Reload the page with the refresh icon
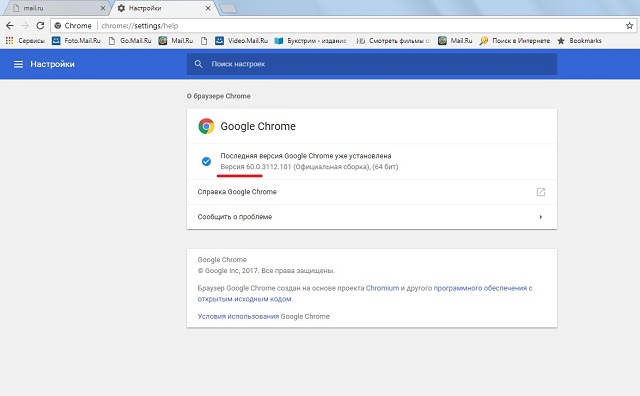The width and height of the screenshot is (640, 396). 40,25
